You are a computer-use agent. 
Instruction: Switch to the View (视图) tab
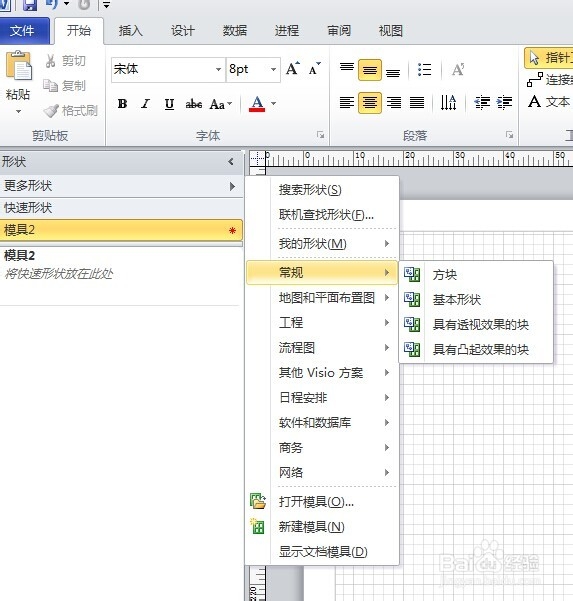[391, 31]
